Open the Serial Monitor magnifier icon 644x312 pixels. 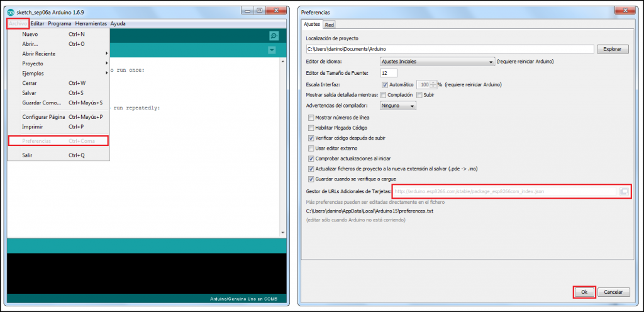tap(274, 36)
